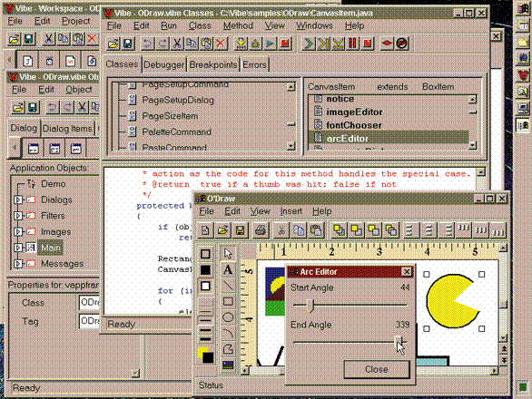The image size is (532, 399).
Task: Click the blue Run arrow icon in Classes toolbar
Action: (x=271, y=44)
